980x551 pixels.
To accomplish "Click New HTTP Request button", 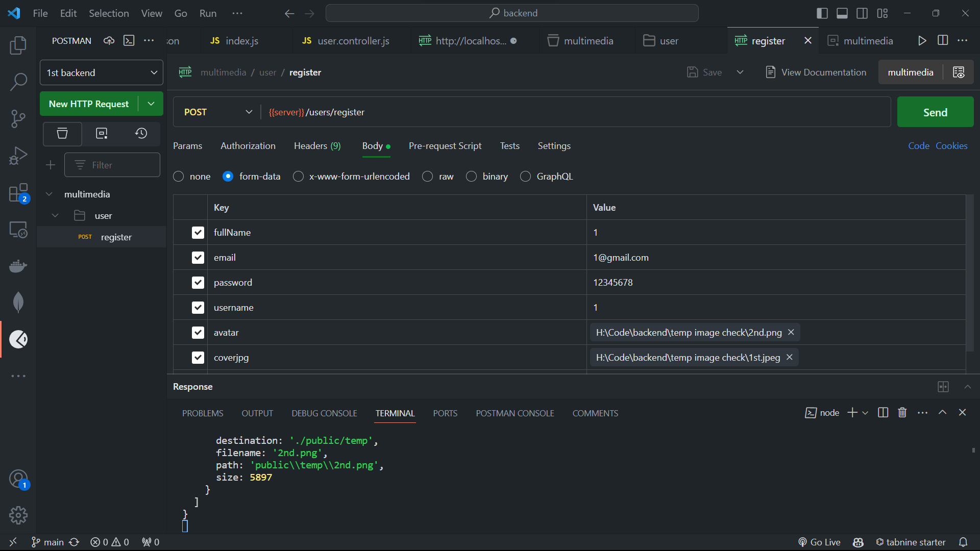I will click(x=89, y=104).
